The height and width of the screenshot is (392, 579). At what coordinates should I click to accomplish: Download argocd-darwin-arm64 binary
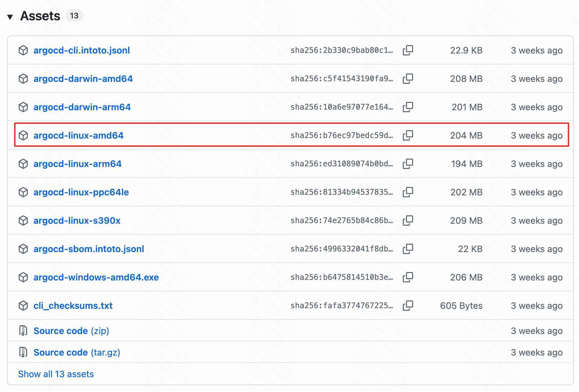click(82, 107)
